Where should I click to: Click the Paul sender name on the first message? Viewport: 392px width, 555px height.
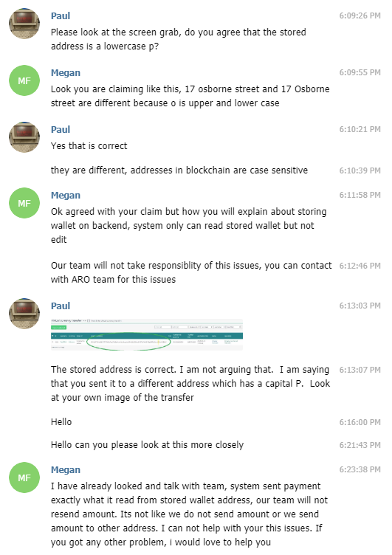[61, 16]
